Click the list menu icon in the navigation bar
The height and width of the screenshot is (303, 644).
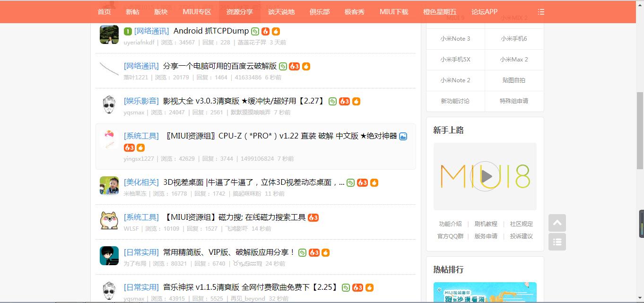(x=541, y=11)
